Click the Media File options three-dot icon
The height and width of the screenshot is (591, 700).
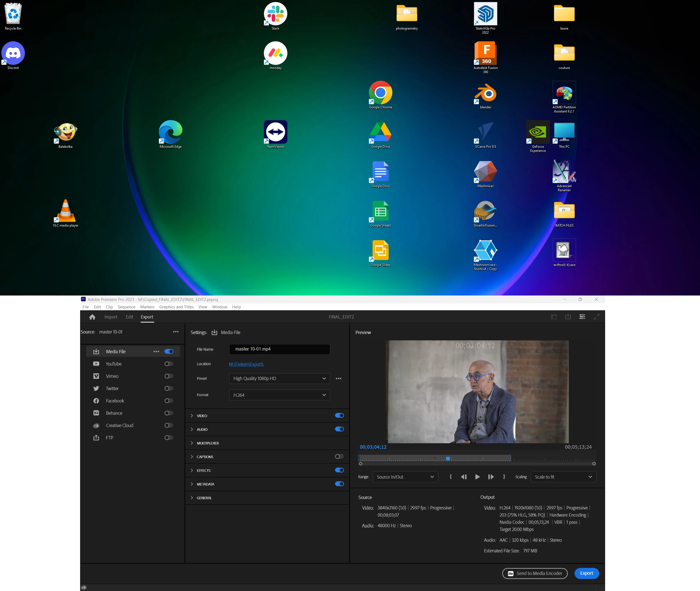click(x=156, y=351)
